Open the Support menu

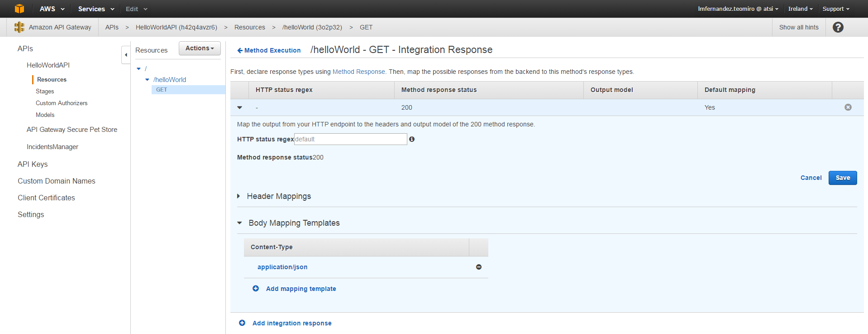(x=836, y=9)
